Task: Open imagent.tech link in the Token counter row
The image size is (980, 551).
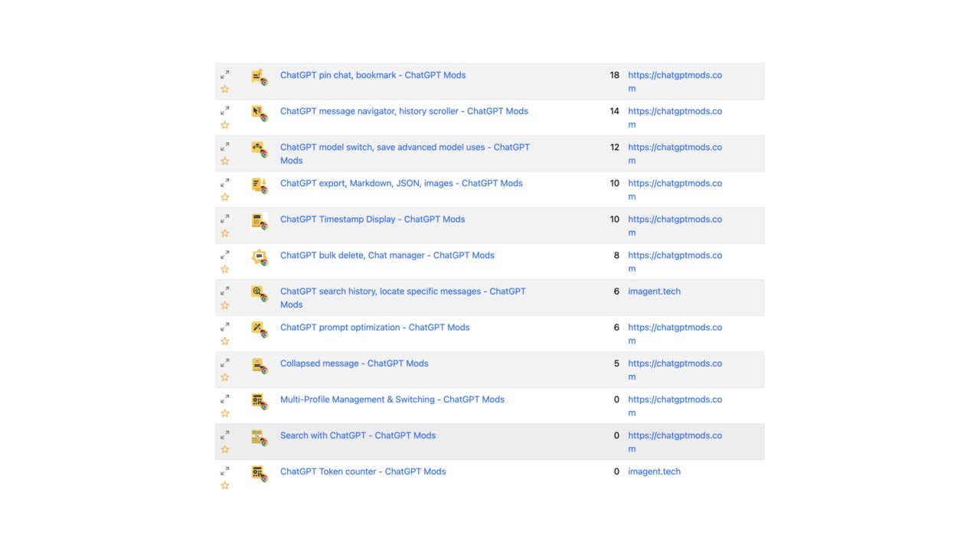Action: pyautogui.click(x=655, y=471)
